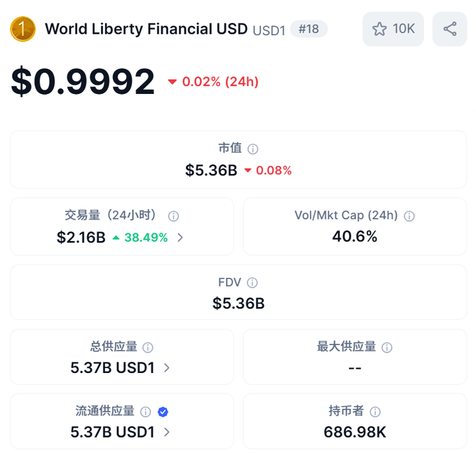476x453 pixels.
Task: Click info icon next to Vol/Mkt Cap (24h)
Action: 409,216
